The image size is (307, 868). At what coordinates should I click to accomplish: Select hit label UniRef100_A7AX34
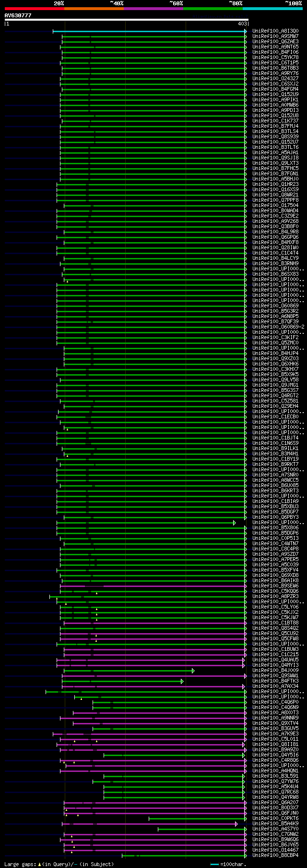point(275,686)
